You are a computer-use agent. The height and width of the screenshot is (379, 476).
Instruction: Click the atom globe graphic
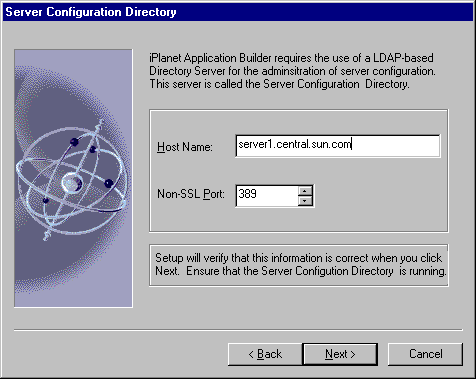pyautogui.click(x=73, y=178)
